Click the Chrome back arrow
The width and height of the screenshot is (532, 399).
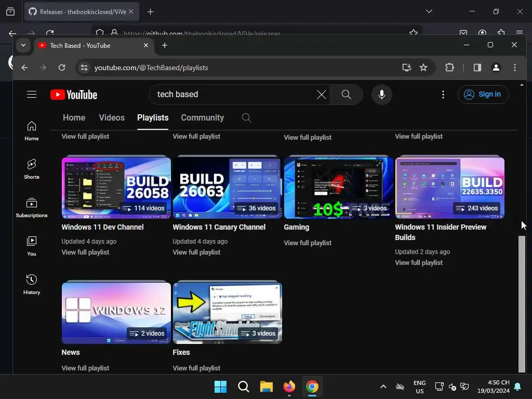24,68
